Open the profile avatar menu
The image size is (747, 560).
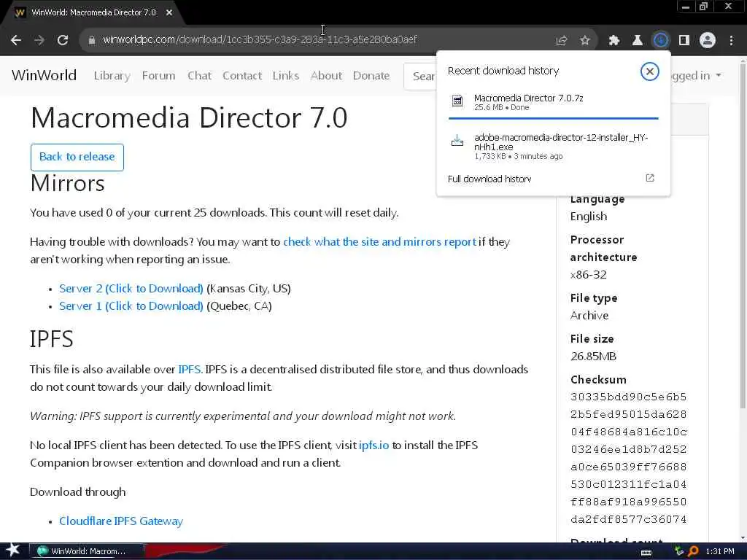tap(708, 41)
